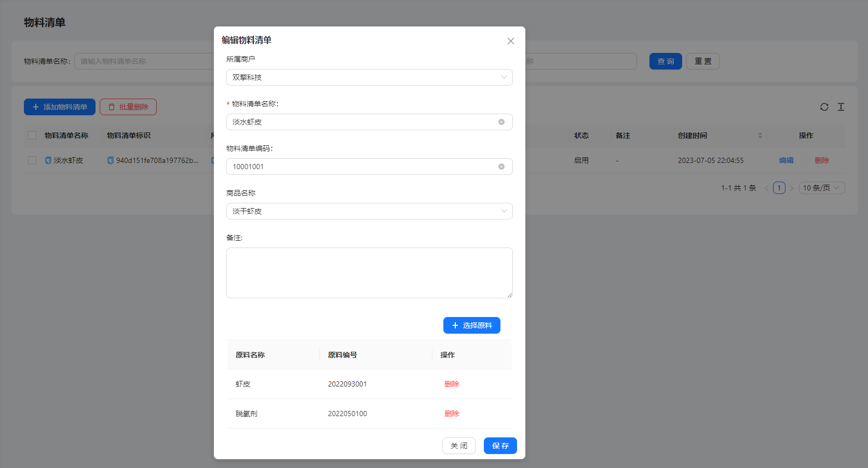Open the 所属商户 dropdown showing 双擎科技

[x=370, y=77]
